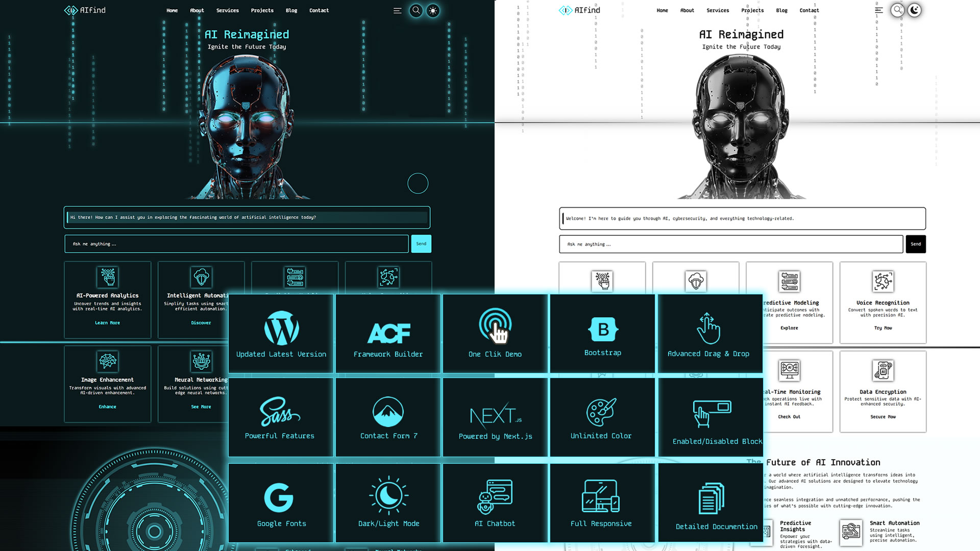Click the cyan Send button
Viewport: 980px width, 551px height.
point(421,244)
